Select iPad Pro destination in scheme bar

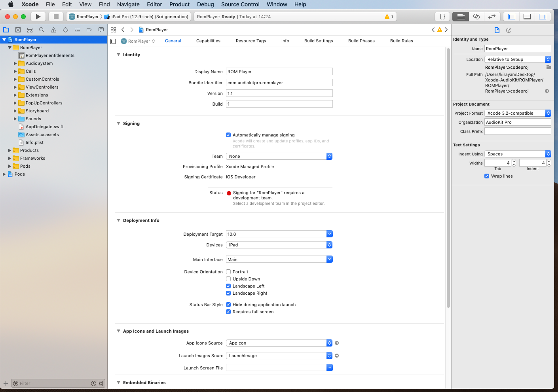pos(146,17)
